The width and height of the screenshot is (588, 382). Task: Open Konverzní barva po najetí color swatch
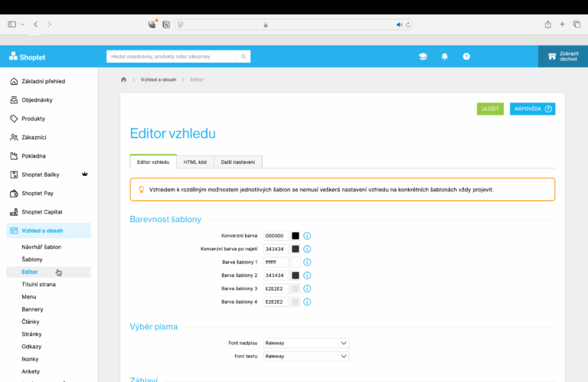pyautogui.click(x=296, y=249)
